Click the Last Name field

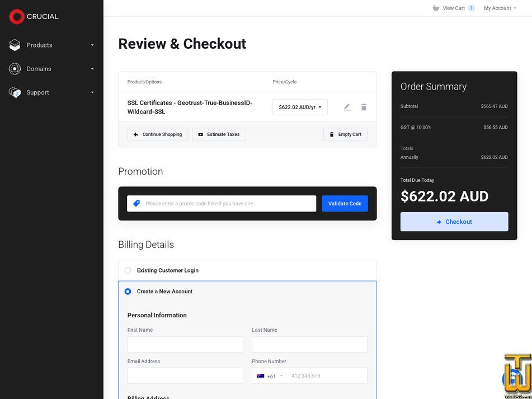(x=309, y=344)
